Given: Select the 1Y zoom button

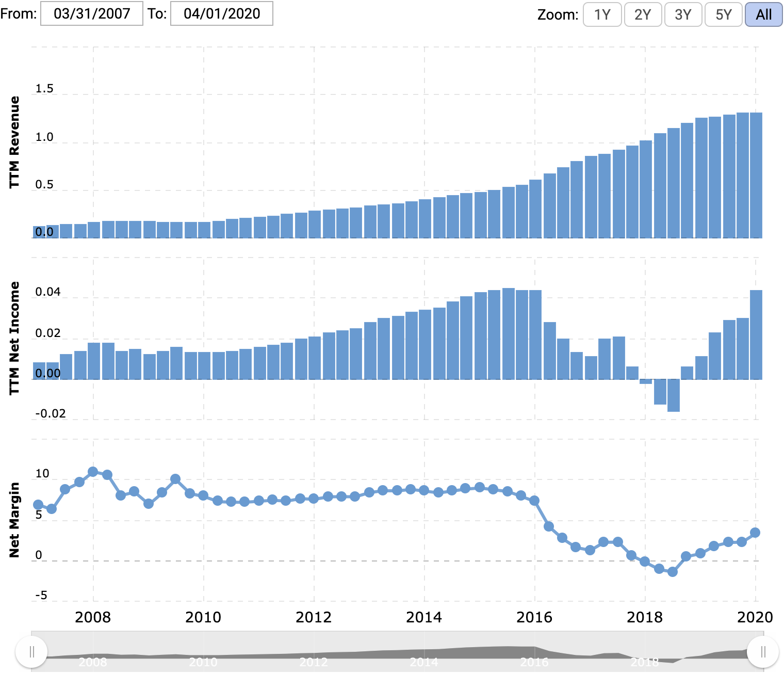Looking at the screenshot, I should pos(602,14).
